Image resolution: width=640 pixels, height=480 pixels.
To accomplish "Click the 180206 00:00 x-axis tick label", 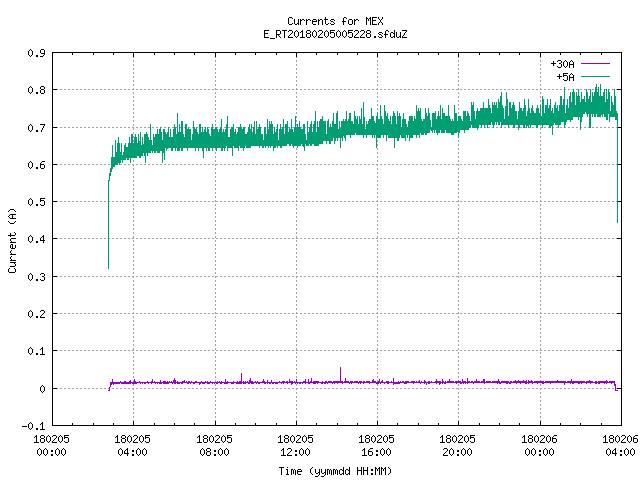I will coord(539,446).
